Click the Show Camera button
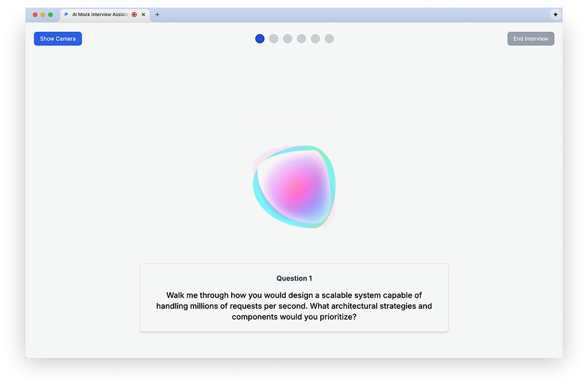The height and width of the screenshot is (386, 588). tap(58, 39)
